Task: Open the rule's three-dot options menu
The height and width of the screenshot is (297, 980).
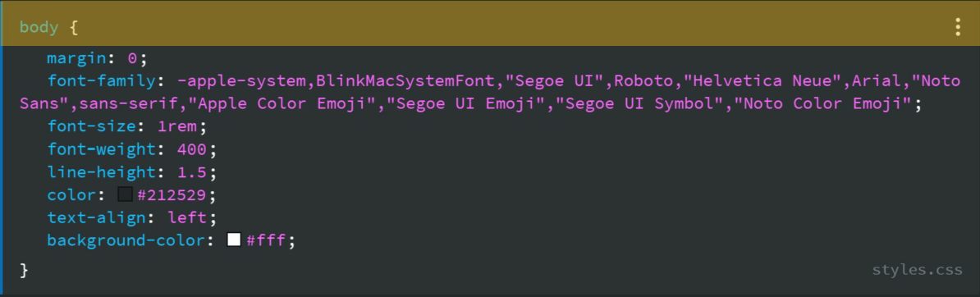Action: point(958,28)
